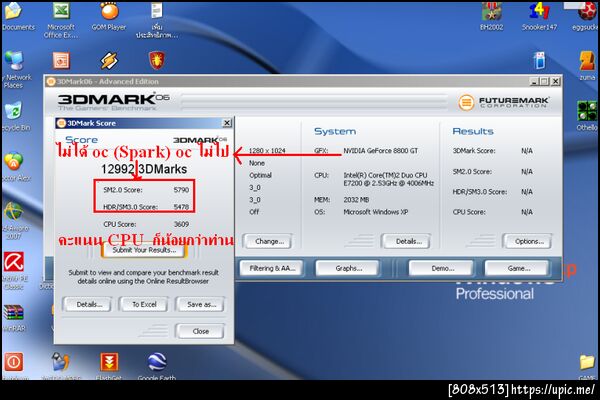Click the NVIDIA GeForce 8800 GT text
600x400 pixels.
(x=381, y=151)
